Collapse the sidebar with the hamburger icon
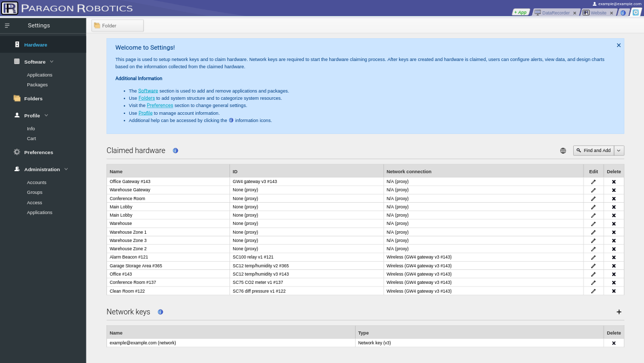644x363 pixels. point(7,25)
